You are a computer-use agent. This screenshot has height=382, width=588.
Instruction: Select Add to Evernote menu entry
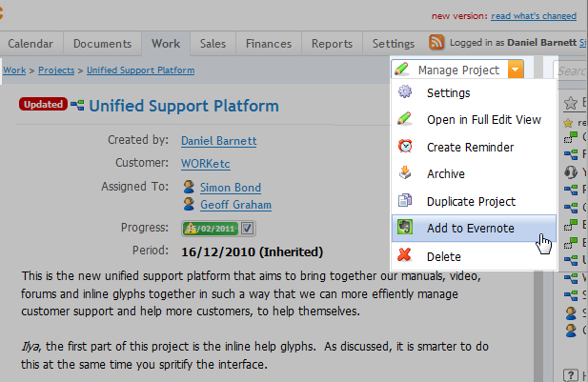click(x=470, y=229)
